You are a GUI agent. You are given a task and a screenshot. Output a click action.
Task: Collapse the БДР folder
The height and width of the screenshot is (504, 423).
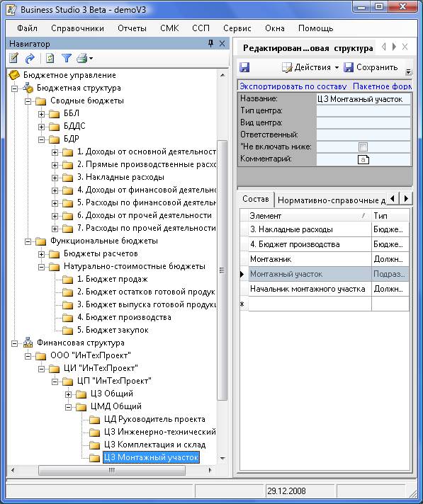(x=41, y=139)
